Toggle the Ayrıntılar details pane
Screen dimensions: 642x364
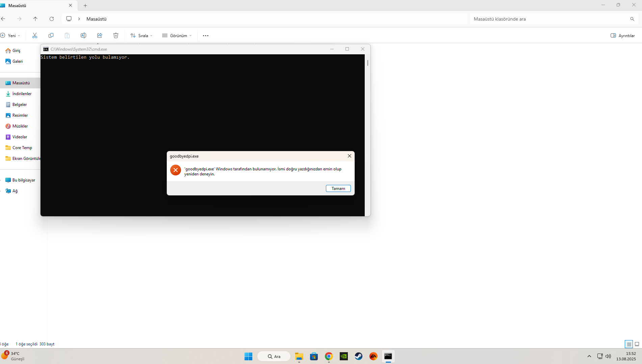click(623, 35)
